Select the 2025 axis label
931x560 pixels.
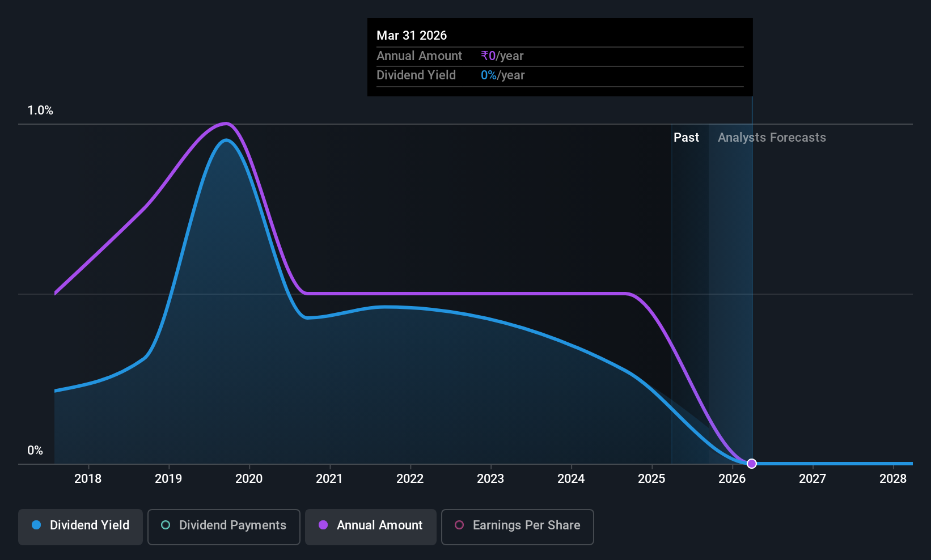651,479
